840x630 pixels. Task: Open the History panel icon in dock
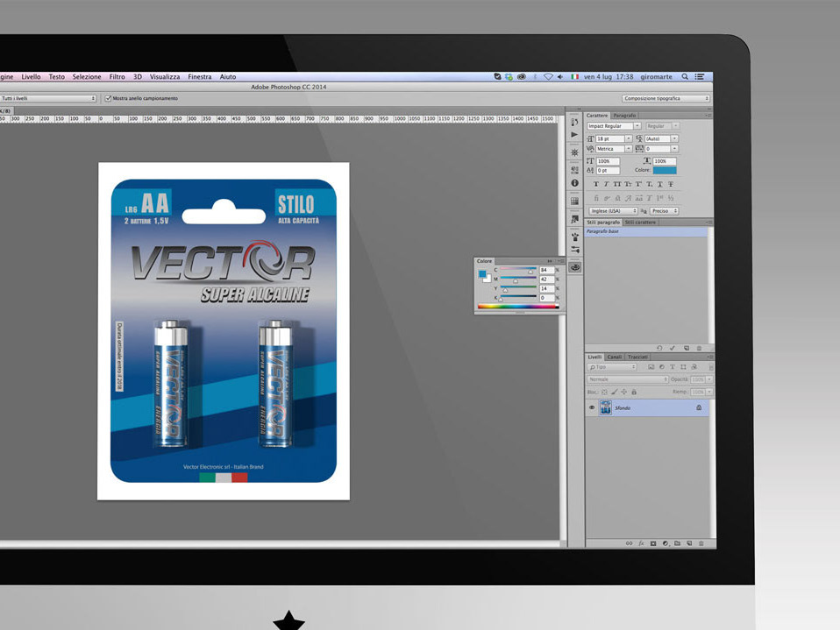tap(575, 122)
